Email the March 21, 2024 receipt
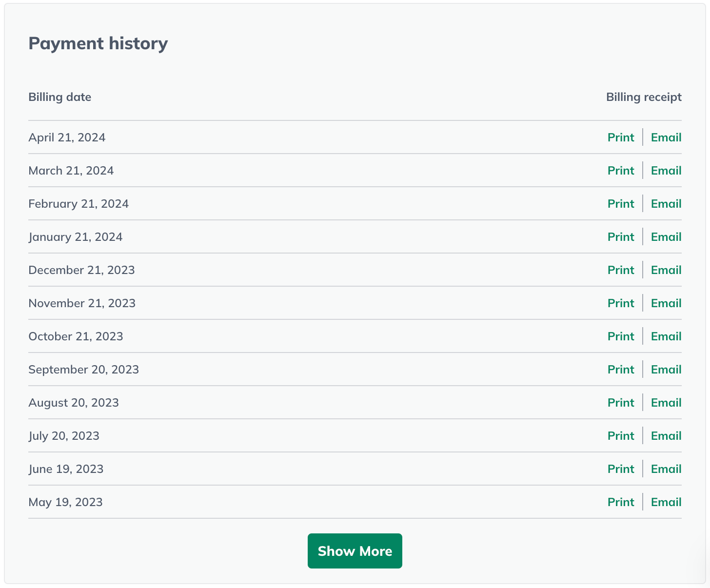The image size is (710, 588). (666, 171)
